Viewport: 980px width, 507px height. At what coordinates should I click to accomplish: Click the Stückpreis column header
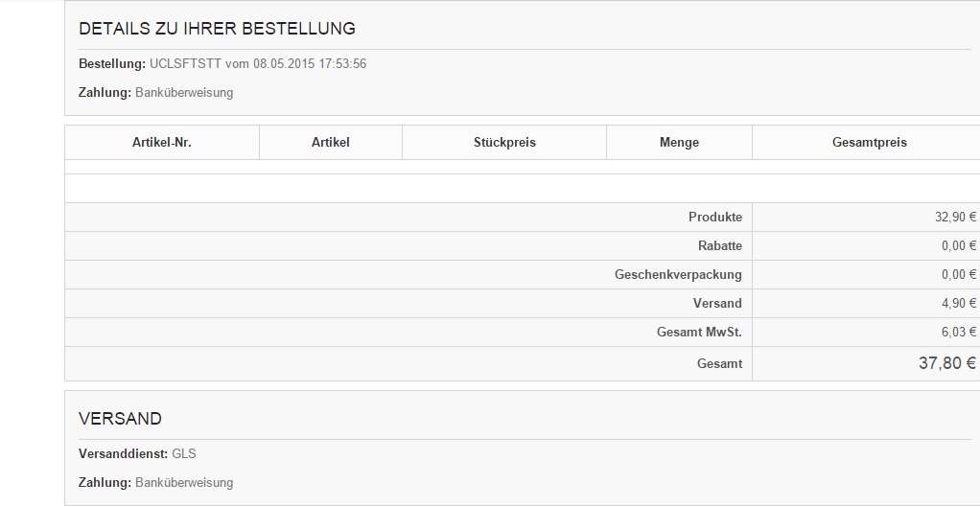tap(504, 142)
